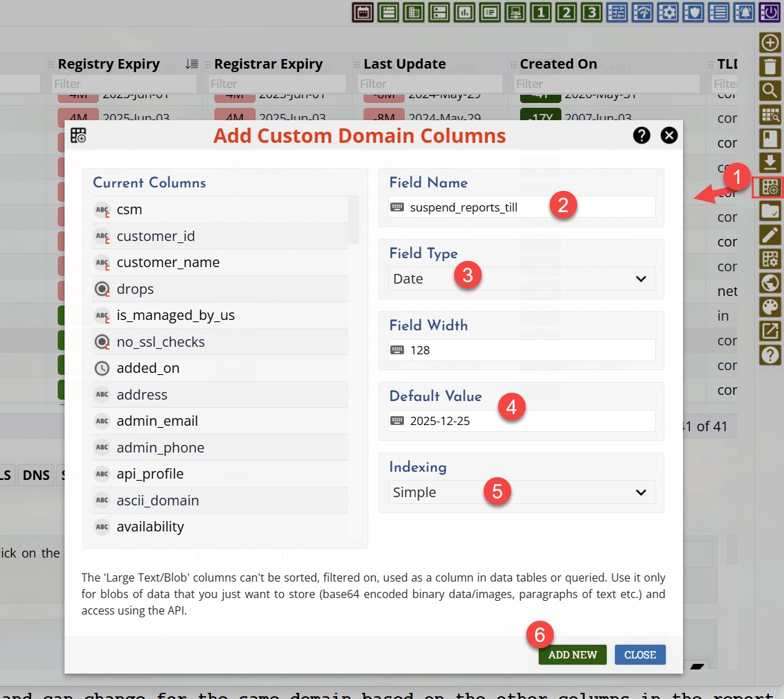Select view number 1 in top toolbar

541,12
